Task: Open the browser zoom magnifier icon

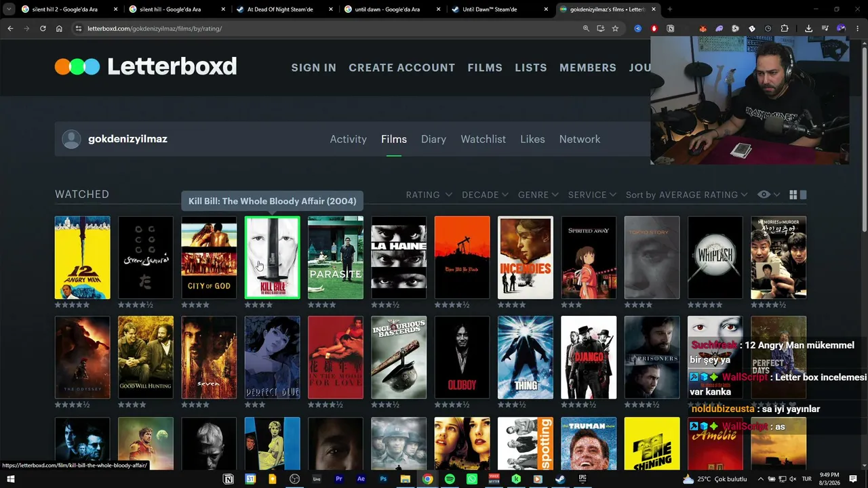Action: (x=586, y=28)
